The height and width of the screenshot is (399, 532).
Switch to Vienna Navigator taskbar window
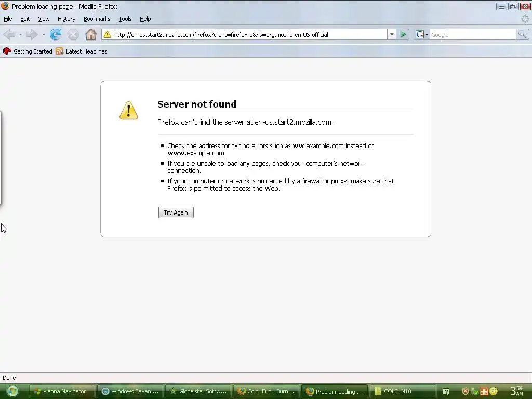pyautogui.click(x=61, y=391)
